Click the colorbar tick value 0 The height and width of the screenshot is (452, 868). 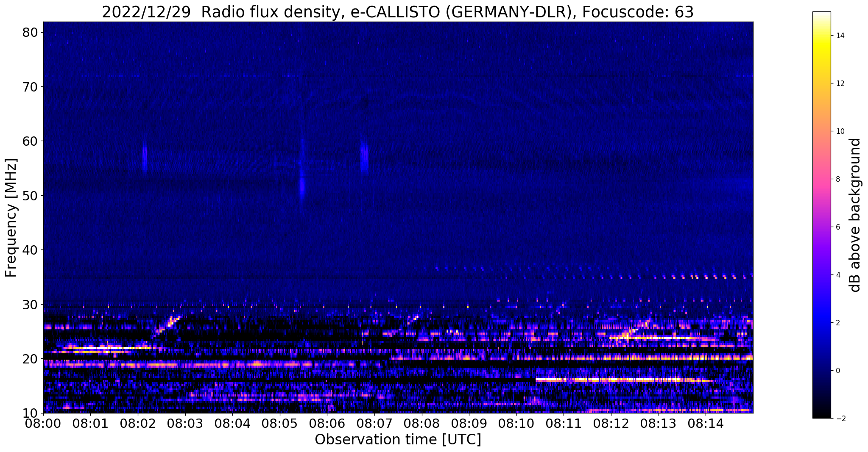pyautogui.click(x=837, y=371)
